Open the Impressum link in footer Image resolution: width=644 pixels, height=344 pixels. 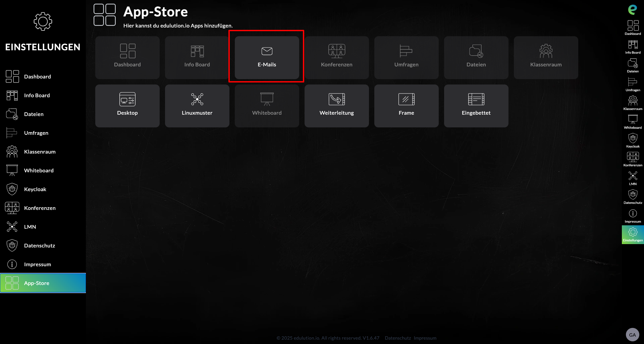pos(425,338)
